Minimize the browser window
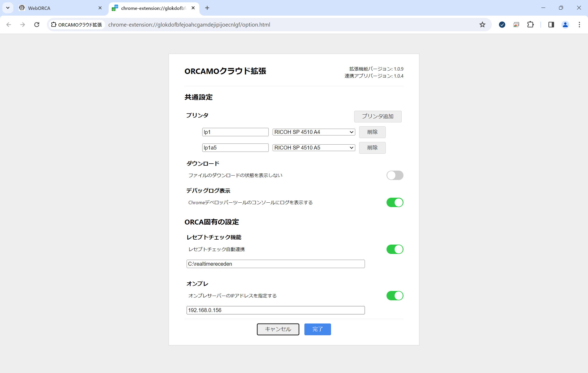This screenshot has width=588, height=373. coord(543,8)
